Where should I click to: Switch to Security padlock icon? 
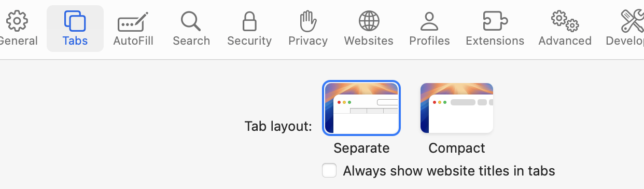[x=249, y=21]
